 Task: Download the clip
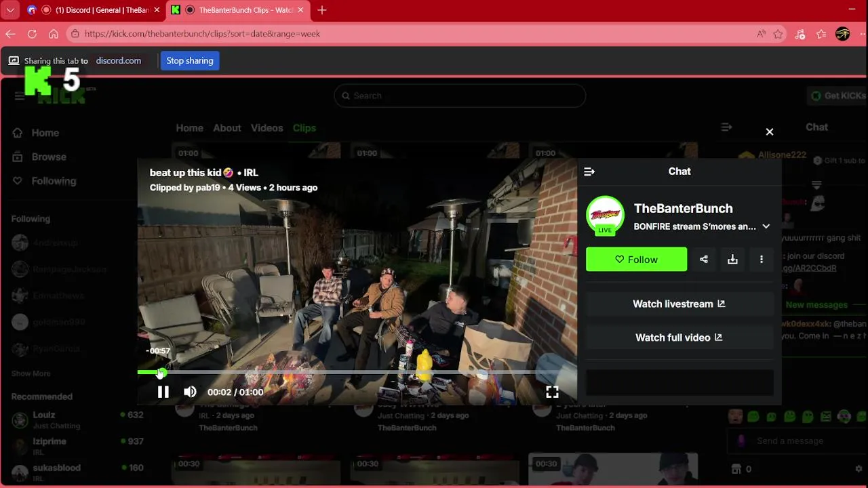click(732, 260)
